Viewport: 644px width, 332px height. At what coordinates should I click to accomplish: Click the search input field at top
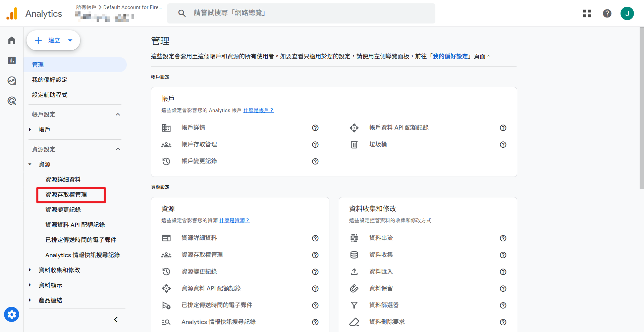pos(302,13)
